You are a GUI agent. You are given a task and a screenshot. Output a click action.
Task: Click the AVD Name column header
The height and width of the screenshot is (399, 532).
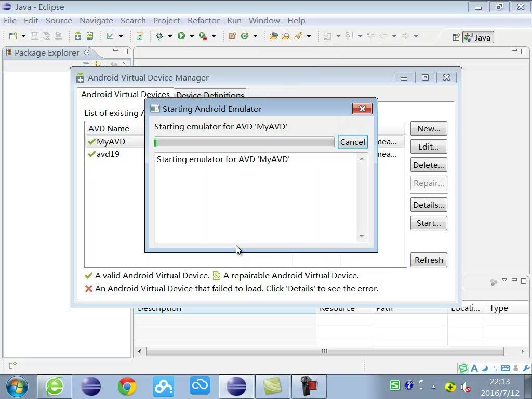point(115,129)
